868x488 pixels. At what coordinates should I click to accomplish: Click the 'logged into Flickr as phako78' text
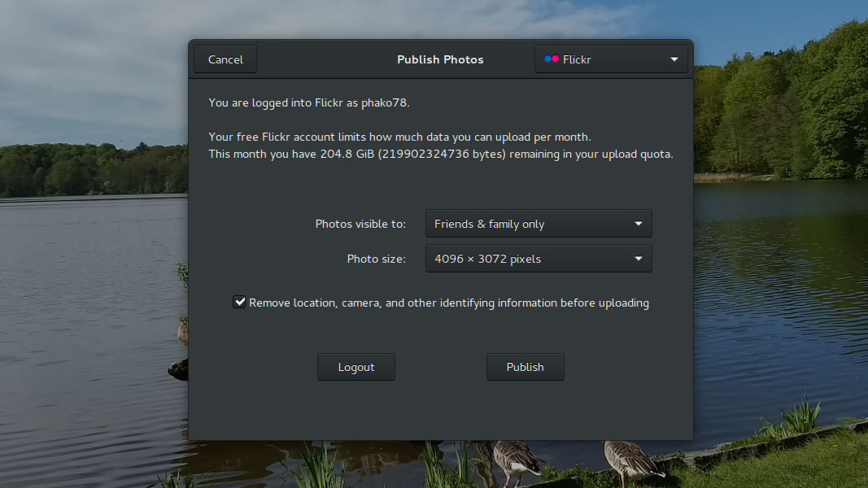[315, 102]
